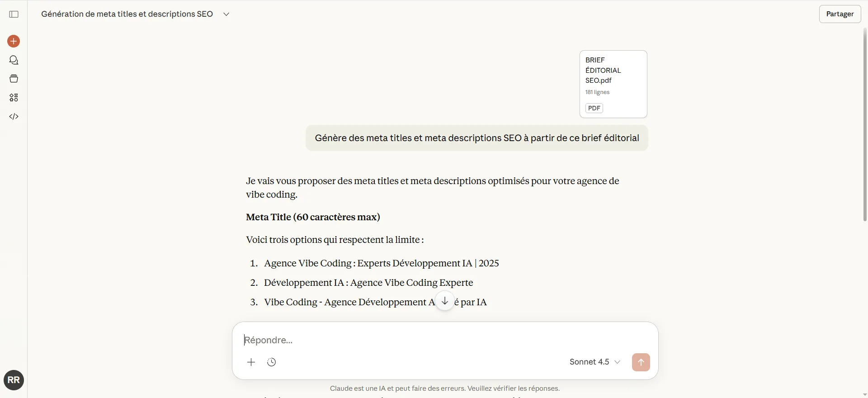Viewport: 868px width, 398px height.
Task: Click the page vertical scrollbar
Action: pyautogui.click(x=865, y=124)
